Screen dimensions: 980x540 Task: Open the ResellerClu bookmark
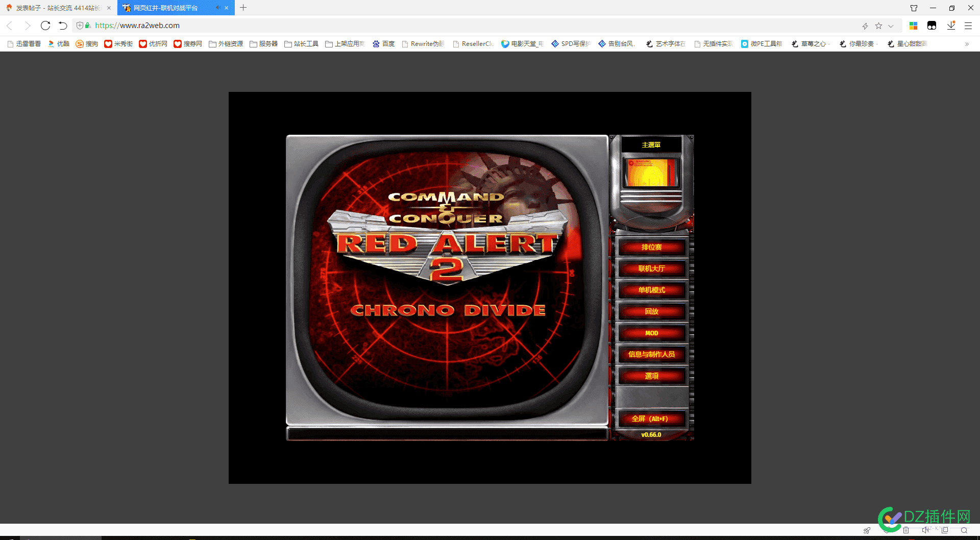pyautogui.click(x=474, y=44)
